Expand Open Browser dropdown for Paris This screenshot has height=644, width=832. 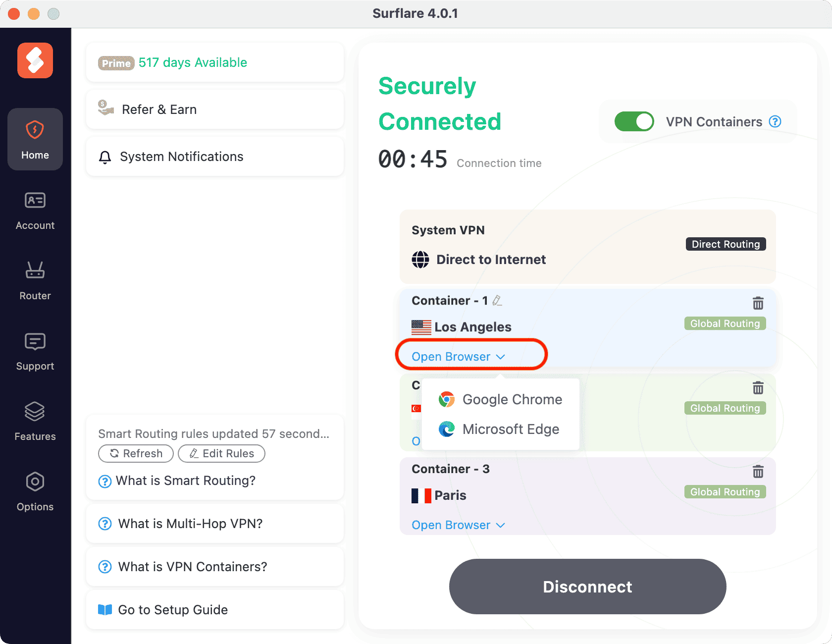coord(458,525)
